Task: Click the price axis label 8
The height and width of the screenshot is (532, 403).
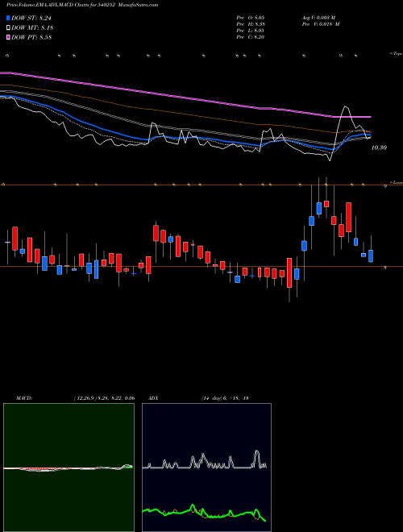Action: click(385, 268)
